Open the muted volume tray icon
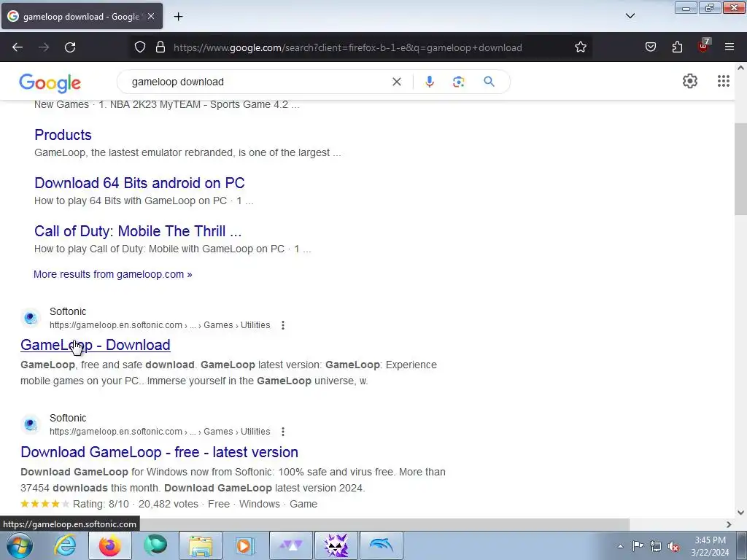The height and width of the screenshot is (560, 747). pos(673,546)
